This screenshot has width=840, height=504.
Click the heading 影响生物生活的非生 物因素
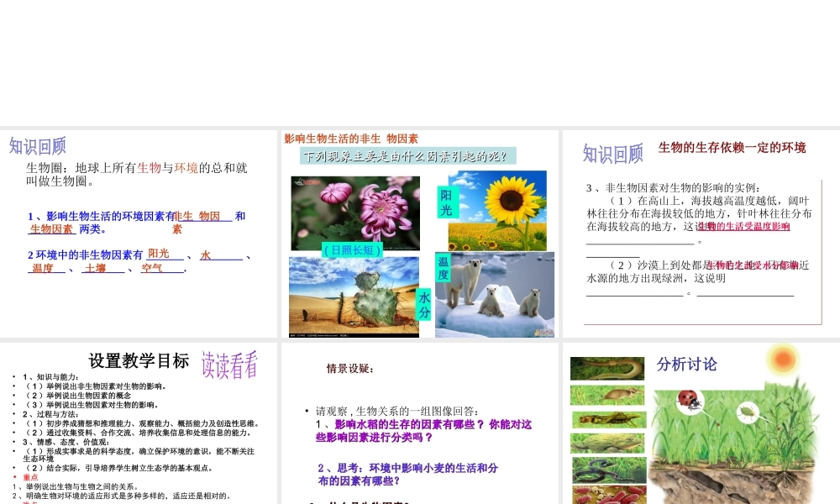pos(351,139)
